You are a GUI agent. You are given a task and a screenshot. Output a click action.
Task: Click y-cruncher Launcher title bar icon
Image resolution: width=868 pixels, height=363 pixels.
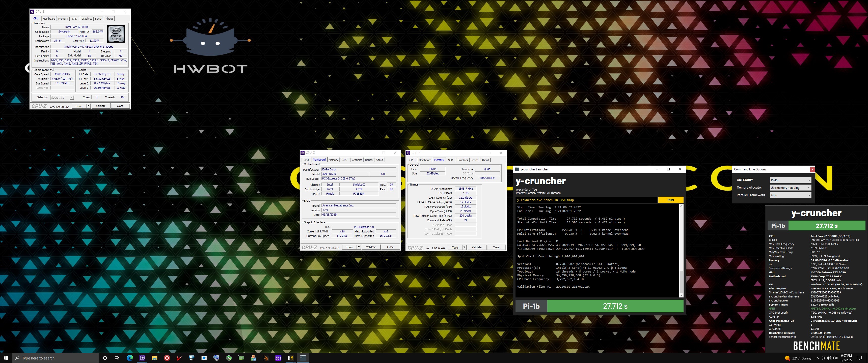(x=517, y=169)
